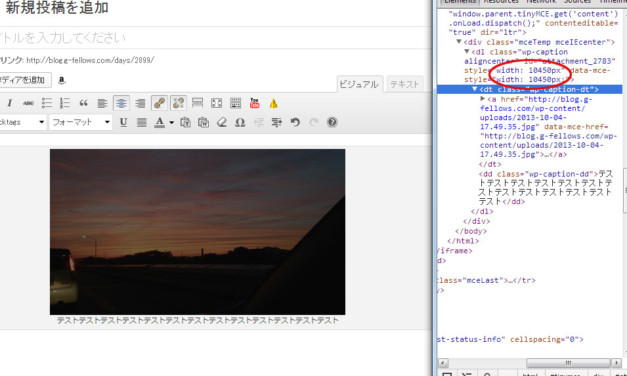The height and width of the screenshot is (376, 627).
Task: Outdent the current paragraph
Action: click(x=259, y=122)
